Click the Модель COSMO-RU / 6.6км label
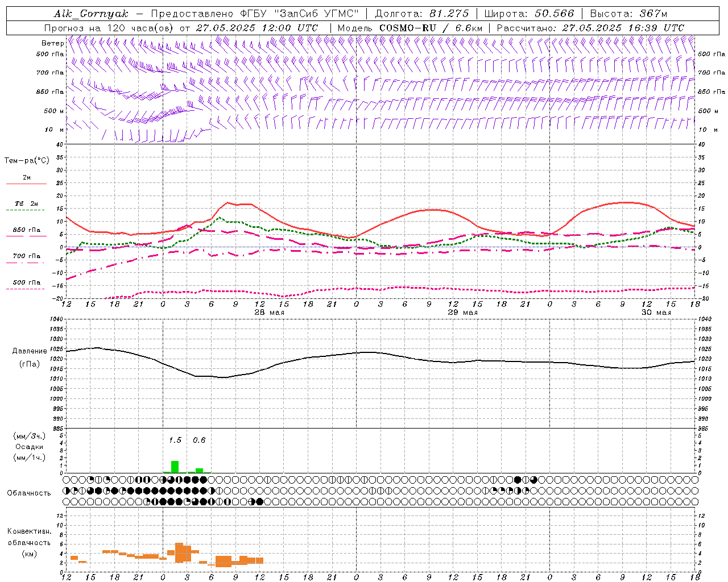The height and width of the screenshot is (582, 728). (x=409, y=28)
